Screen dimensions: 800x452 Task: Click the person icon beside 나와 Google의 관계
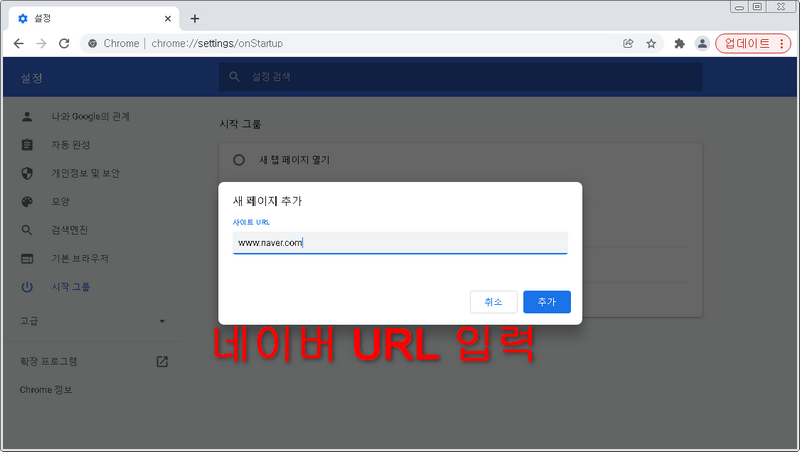click(x=27, y=116)
